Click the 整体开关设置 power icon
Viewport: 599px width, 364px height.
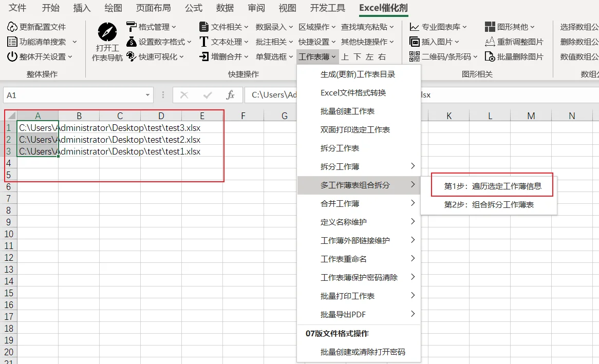click(12, 56)
